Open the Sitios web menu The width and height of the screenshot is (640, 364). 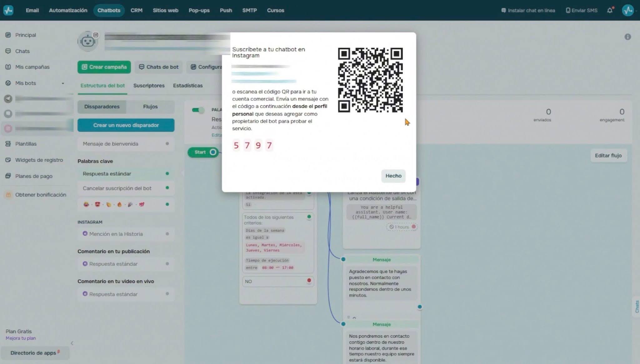coord(165,10)
